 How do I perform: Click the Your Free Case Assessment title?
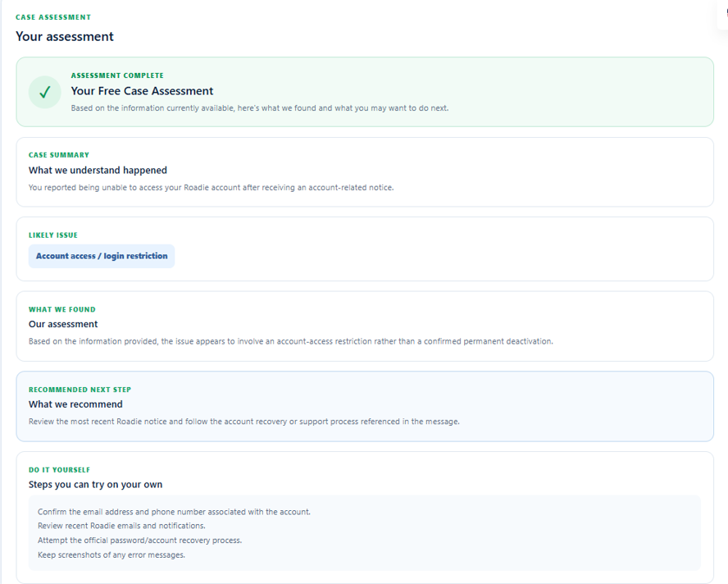[x=142, y=90]
